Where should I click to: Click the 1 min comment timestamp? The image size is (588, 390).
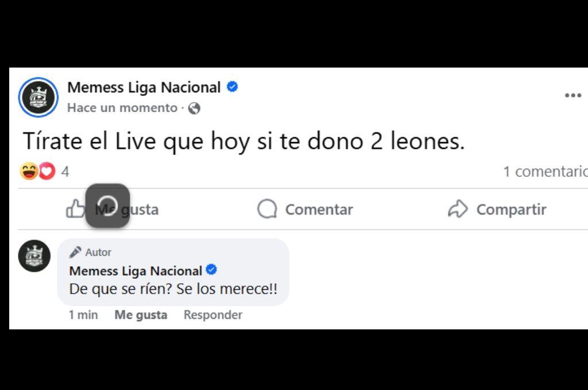click(83, 314)
